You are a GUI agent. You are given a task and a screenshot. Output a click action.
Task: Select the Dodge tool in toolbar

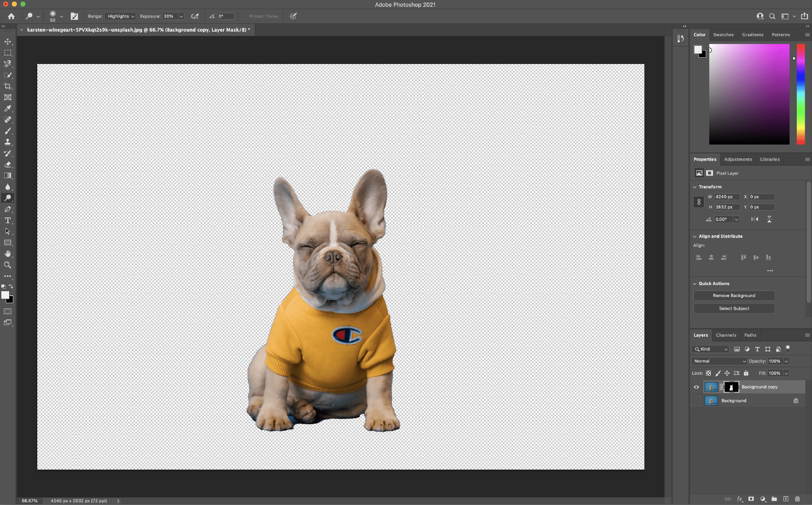8,197
